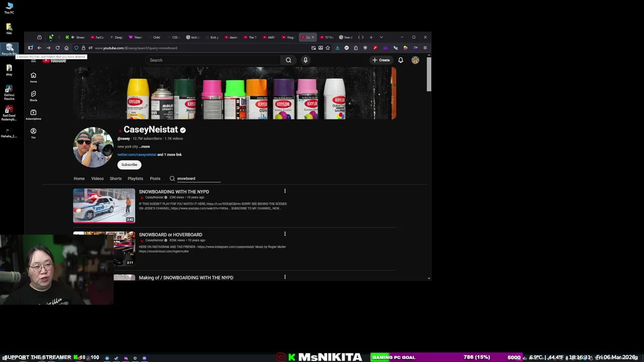Open the channel Posts tab
644x362 pixels.
(155, 178)
